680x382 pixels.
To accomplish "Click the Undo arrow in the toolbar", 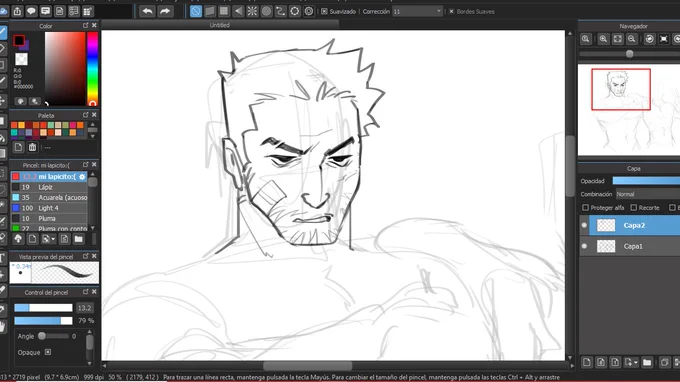I will tap(147, 11).
